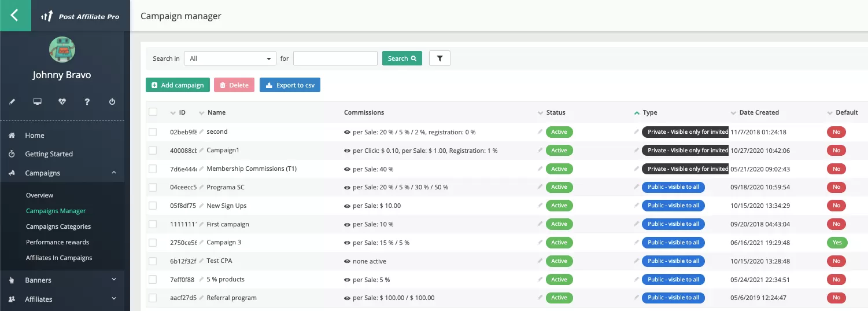Open the 'Search in' All dropdown
Viewport: 868px width, 311px height.
(230, 58)
